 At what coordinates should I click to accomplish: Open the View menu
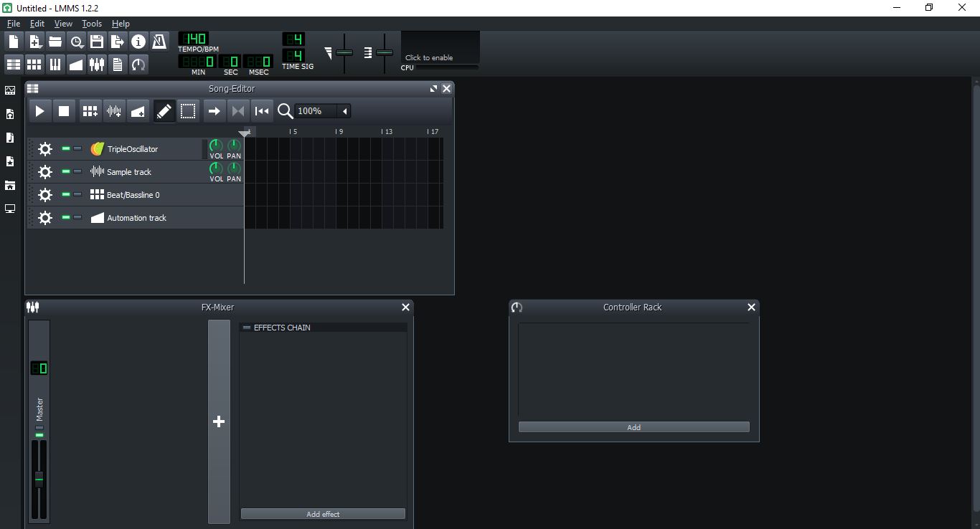(x=63, y=24)
